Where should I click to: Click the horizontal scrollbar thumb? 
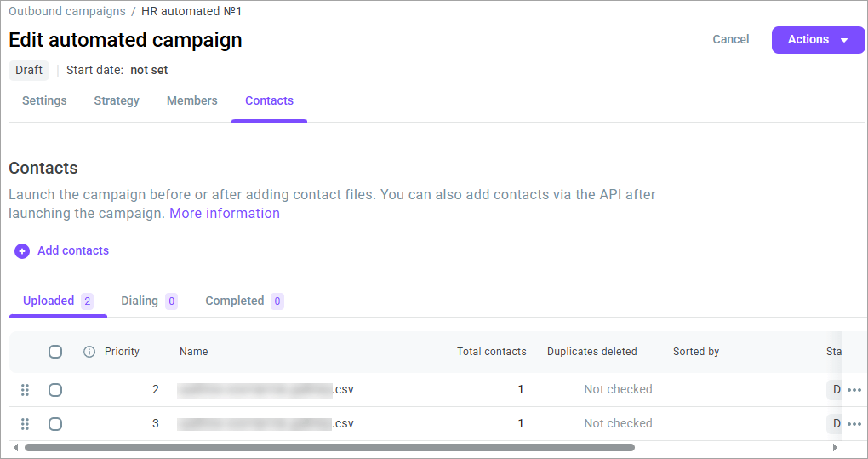(329, 447)
